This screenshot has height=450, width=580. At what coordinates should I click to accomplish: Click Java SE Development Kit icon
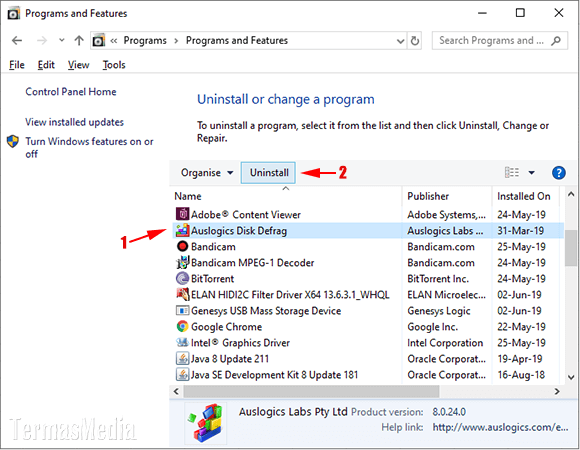182,375
